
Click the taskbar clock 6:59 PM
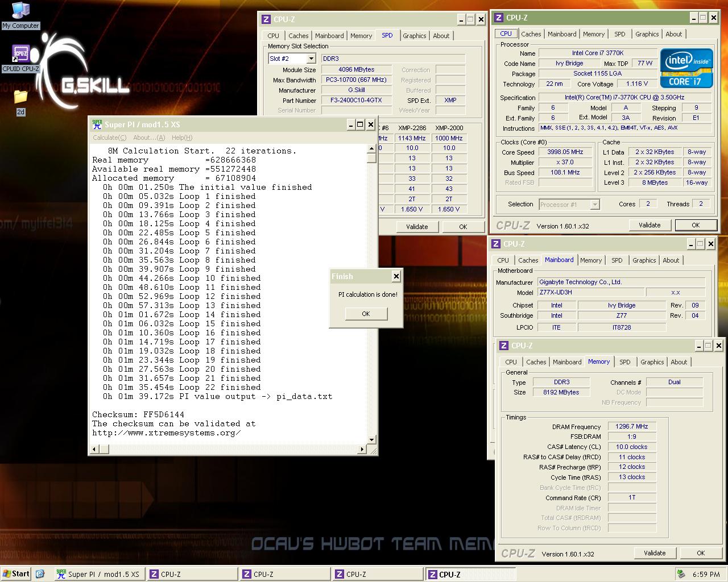[706, 574]
